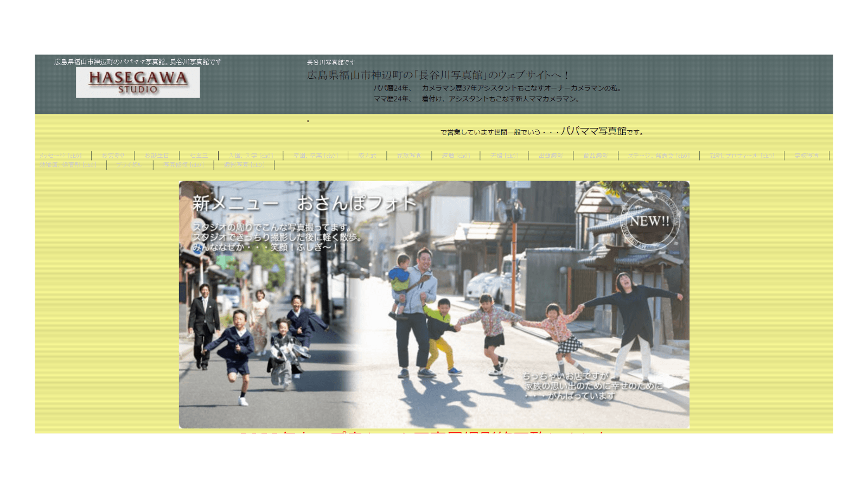Screen dimensions: 868x488
Task: Visit the 学校写真 page
Action: [x=807, y=156]
